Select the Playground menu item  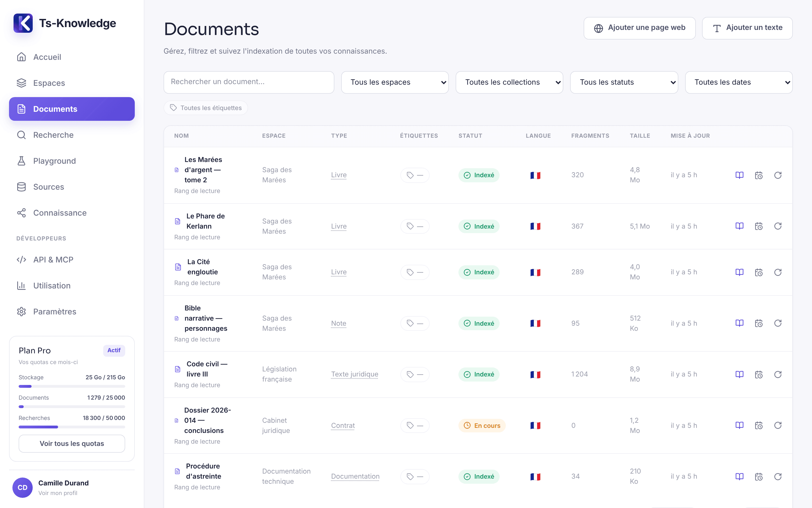[72, 161]
